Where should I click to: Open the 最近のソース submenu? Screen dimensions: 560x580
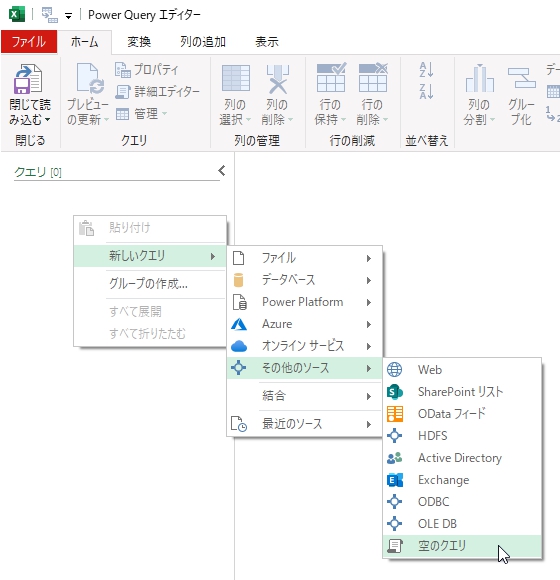click(304, 424)
